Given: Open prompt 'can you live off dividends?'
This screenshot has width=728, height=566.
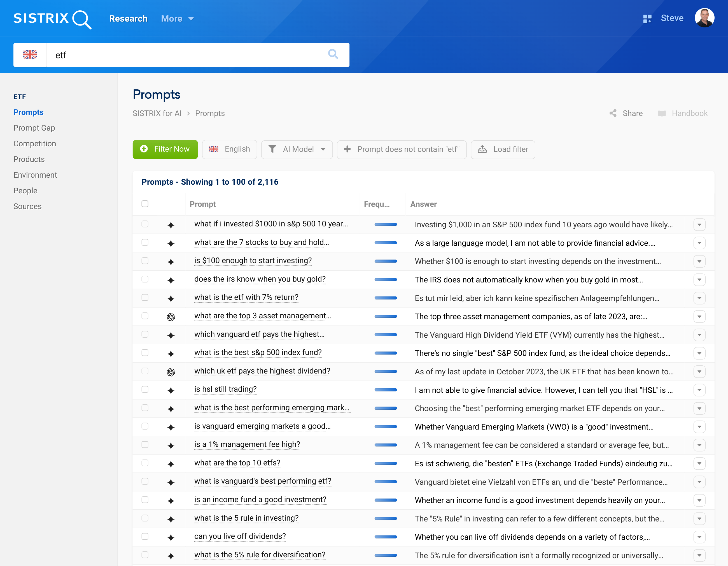Looking at the screenshot, I should [x=240, y=536].
